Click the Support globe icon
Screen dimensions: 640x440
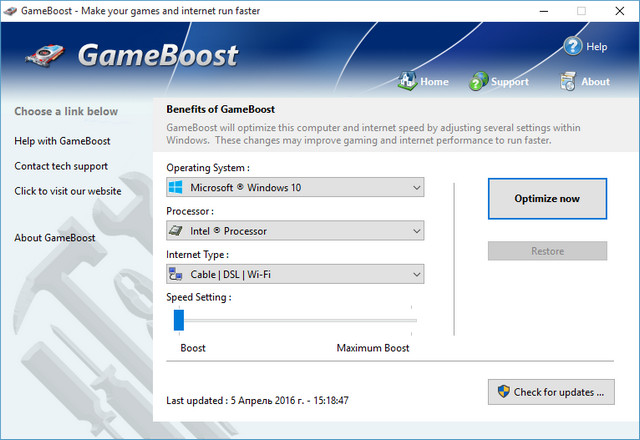coord(479,81)
